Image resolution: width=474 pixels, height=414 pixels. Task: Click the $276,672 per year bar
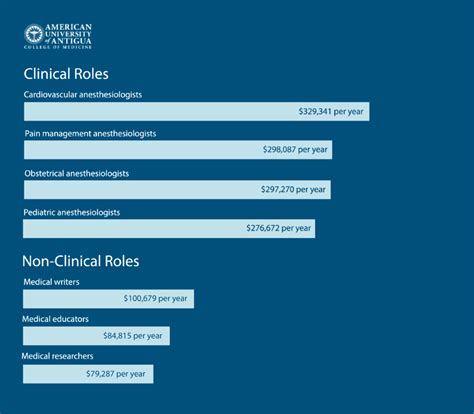click(169, 229)
